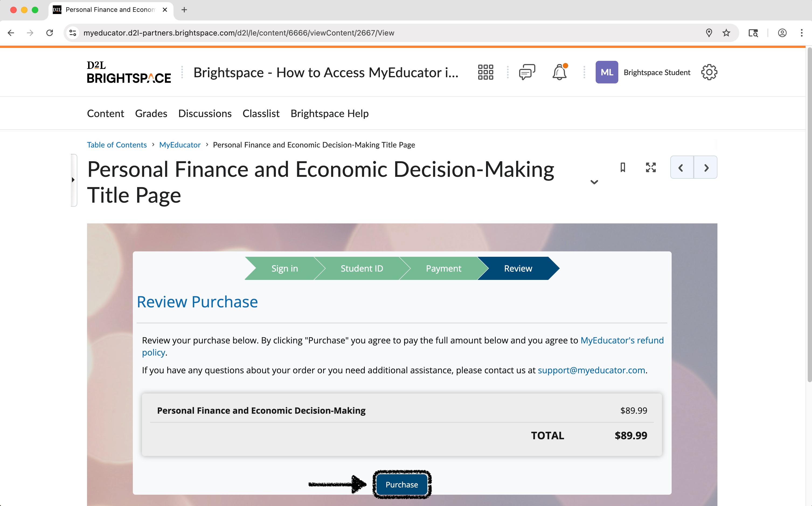Expand the title page actions chevron
The image size is (812, 506).
594,182
